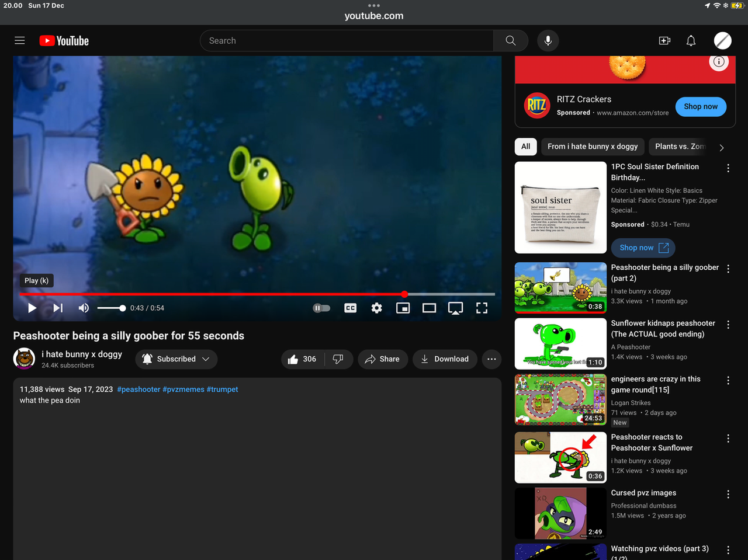Open options for engineers are crazy video
Viewport: 748px width, 560px height.
728,381
